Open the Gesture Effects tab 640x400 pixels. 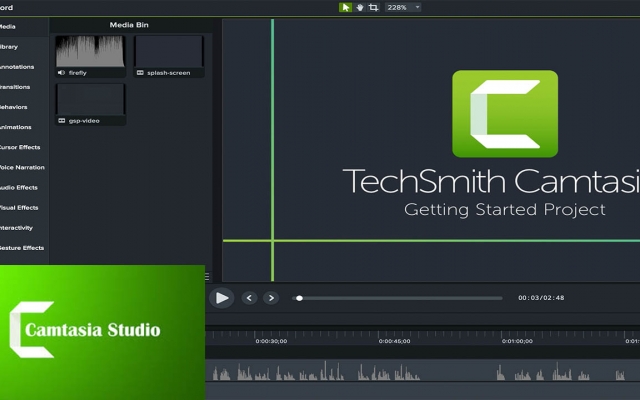(24, 248)
